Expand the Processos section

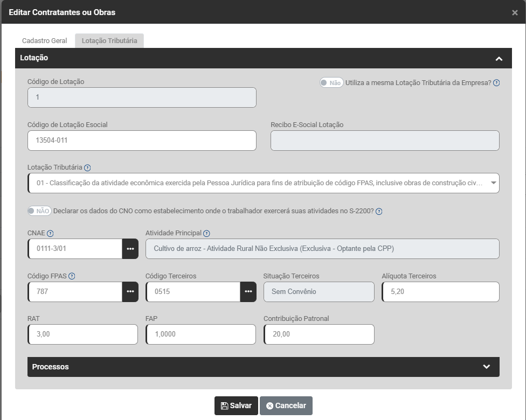(486, 367)
